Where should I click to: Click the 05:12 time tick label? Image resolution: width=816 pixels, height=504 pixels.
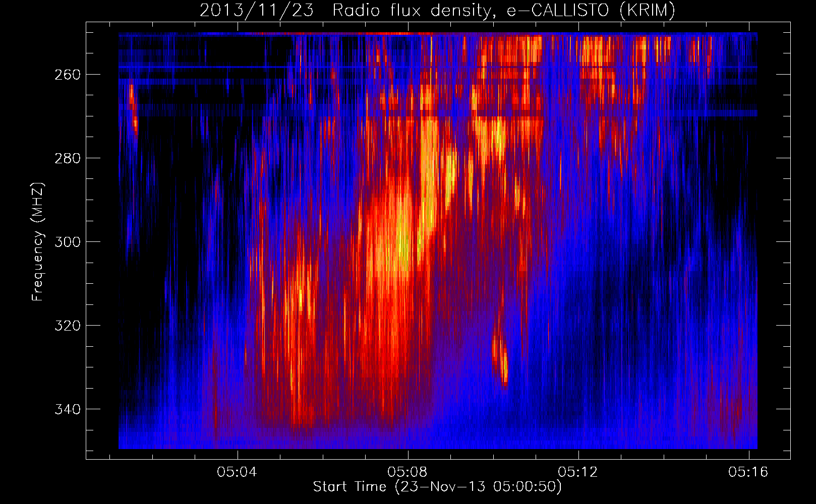point(578,472)
